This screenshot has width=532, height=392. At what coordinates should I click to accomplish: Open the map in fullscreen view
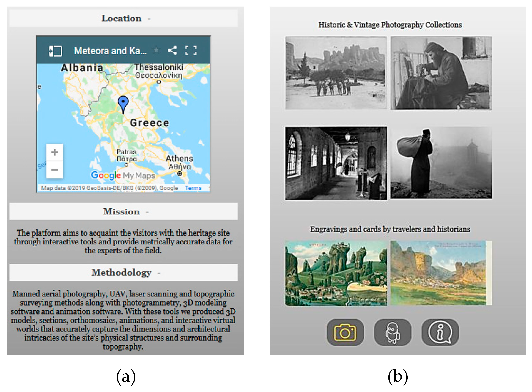pyautogui.click(x=191, y=50)
